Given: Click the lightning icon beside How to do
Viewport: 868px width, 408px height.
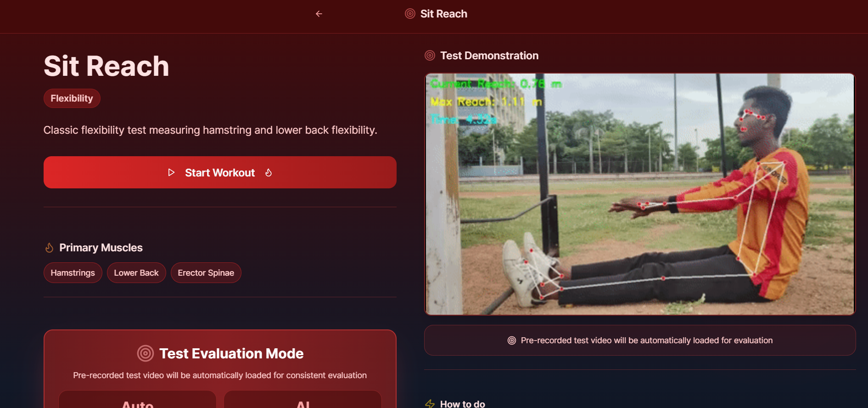Looking at the screenshot, I should click(x=430, y=404).
